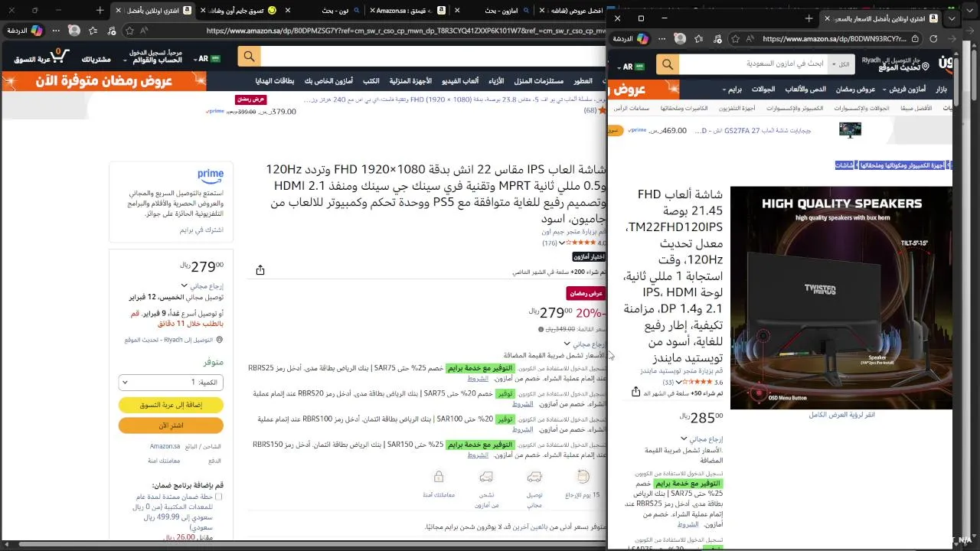
Task: Click 'انقر لرؤية العرض الكامل' under product image
Action: (841, 415)
